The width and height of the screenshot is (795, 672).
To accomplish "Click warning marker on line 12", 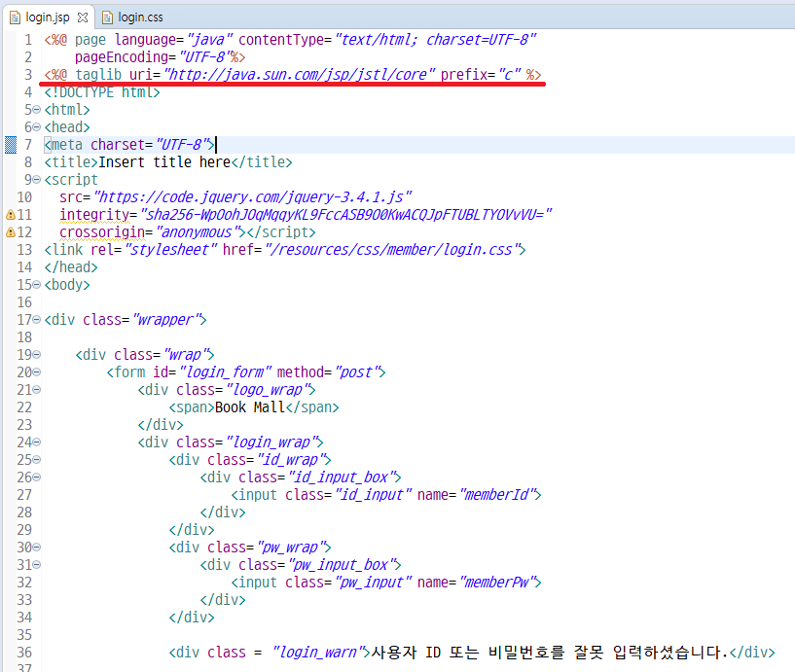I will pyautogui.click(x=10, y=232).
